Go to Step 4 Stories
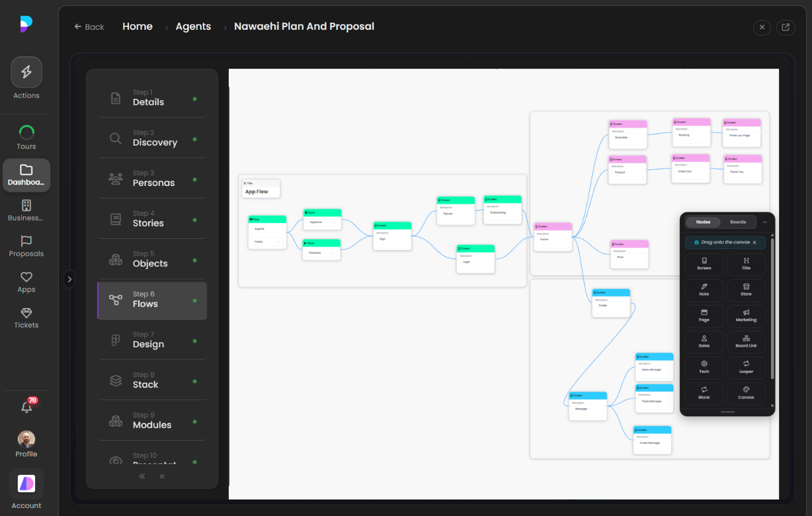This screenshot has height=516, width=812. [152, 219]
